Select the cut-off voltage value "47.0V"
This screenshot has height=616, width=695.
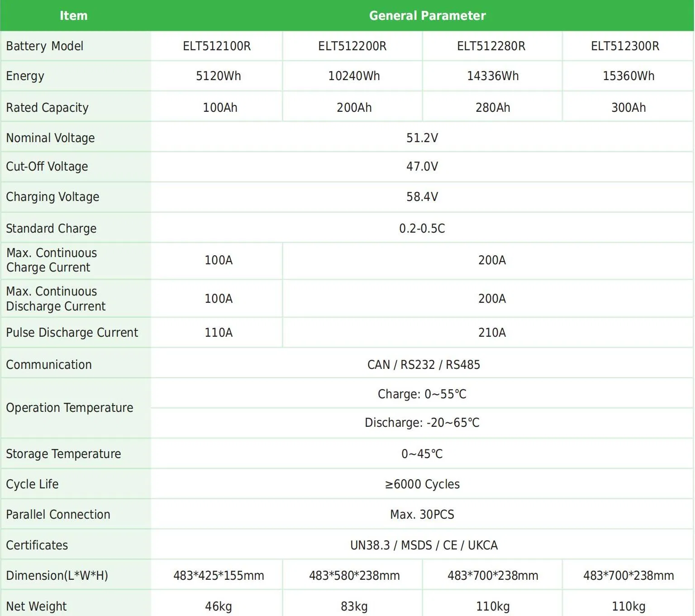tap(422, 167)
